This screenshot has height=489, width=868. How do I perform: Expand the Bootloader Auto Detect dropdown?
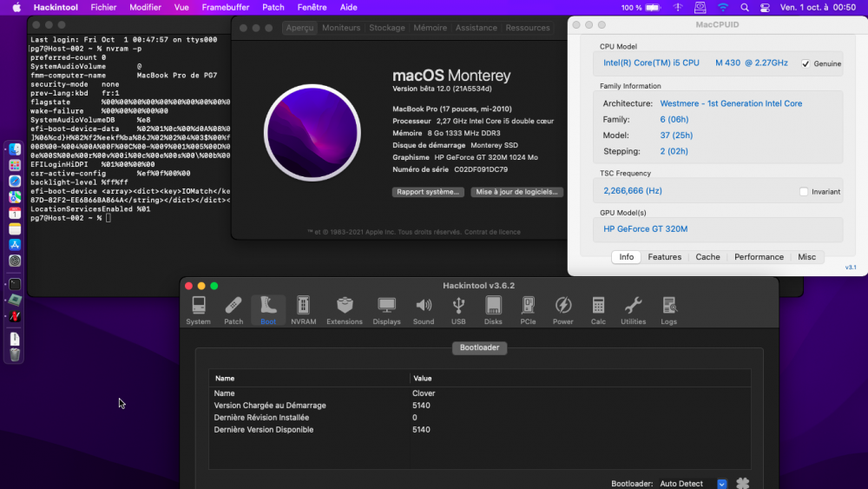(x=693, y=484)
